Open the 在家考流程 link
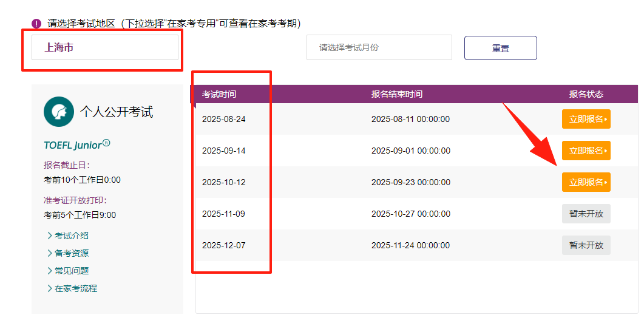Screen dimensions: 644x329 point(76,289)
